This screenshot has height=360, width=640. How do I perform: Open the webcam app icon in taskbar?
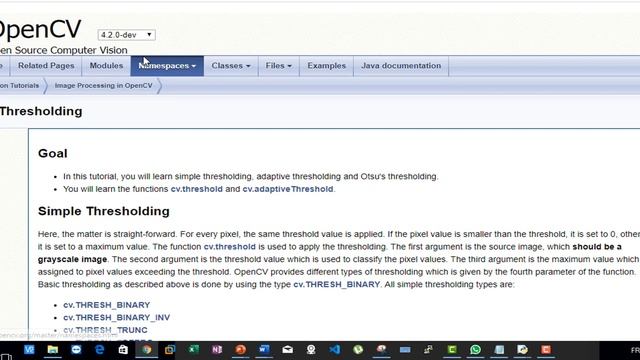click(311, 350)
